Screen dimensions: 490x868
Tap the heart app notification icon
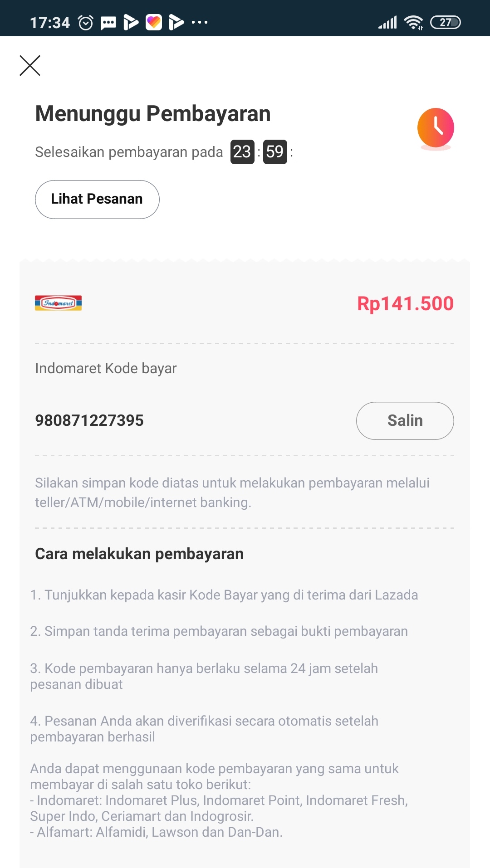[154, 22]
